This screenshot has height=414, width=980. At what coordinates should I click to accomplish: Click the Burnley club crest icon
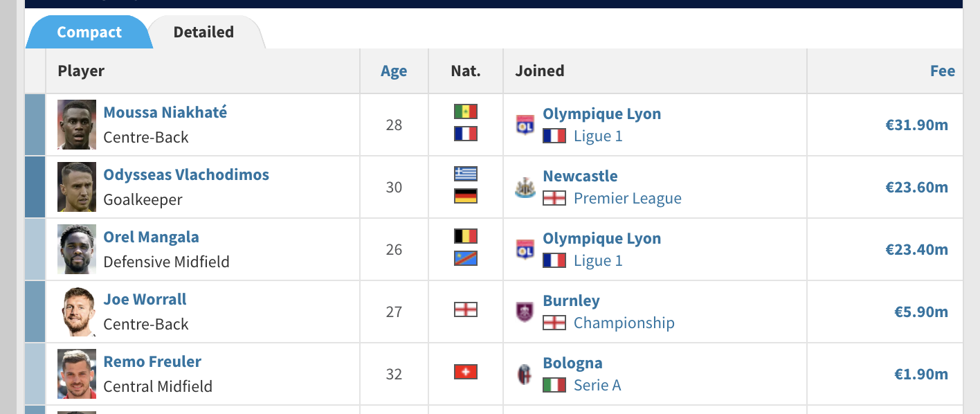(x=525, y=312)
